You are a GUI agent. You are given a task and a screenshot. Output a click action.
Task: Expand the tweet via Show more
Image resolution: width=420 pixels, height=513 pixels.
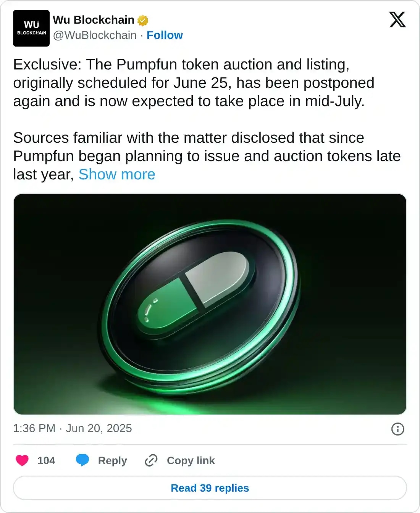coord(116,174)
